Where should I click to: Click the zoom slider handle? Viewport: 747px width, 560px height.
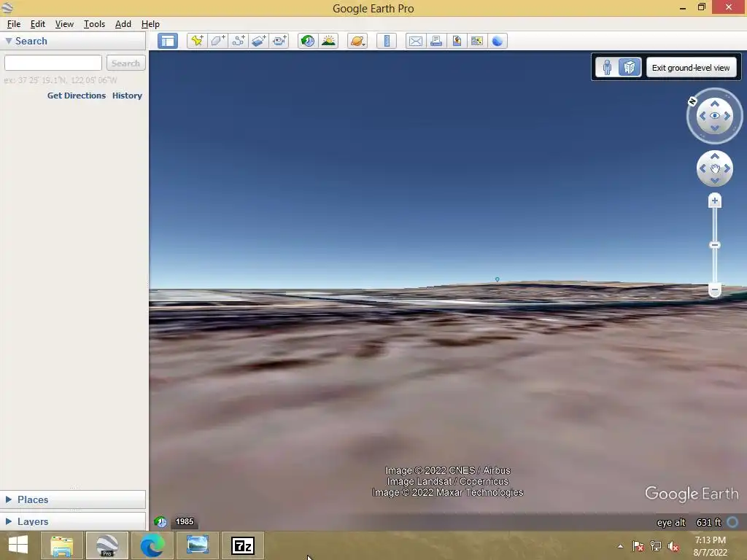coord(715,245)
